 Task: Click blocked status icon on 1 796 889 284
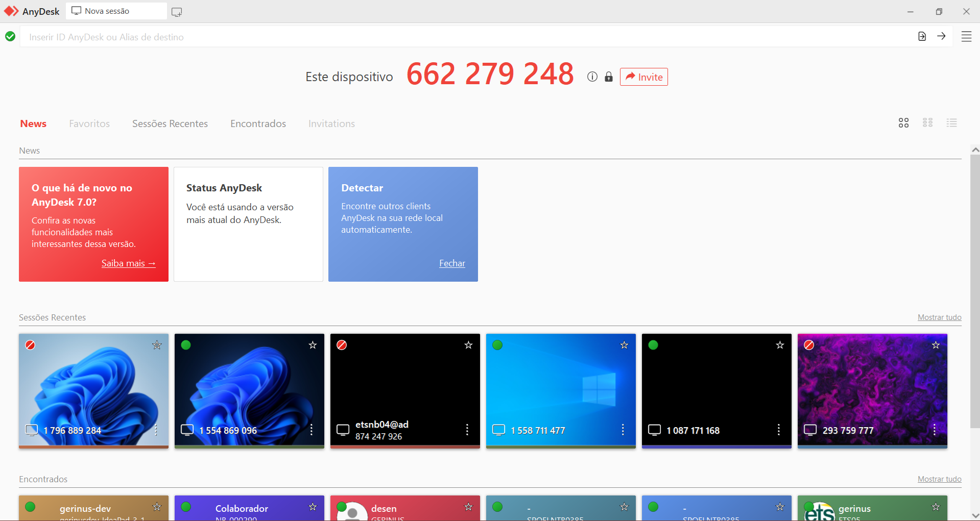pos(30,345)
